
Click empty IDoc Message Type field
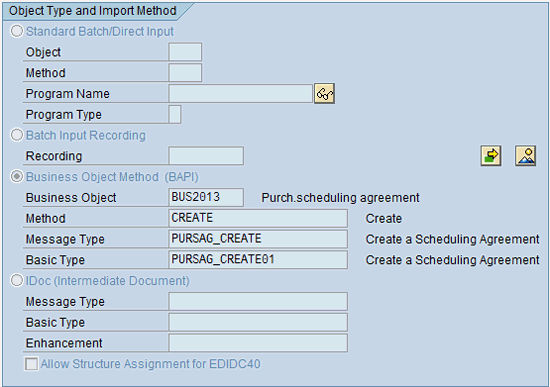[258, 301]
